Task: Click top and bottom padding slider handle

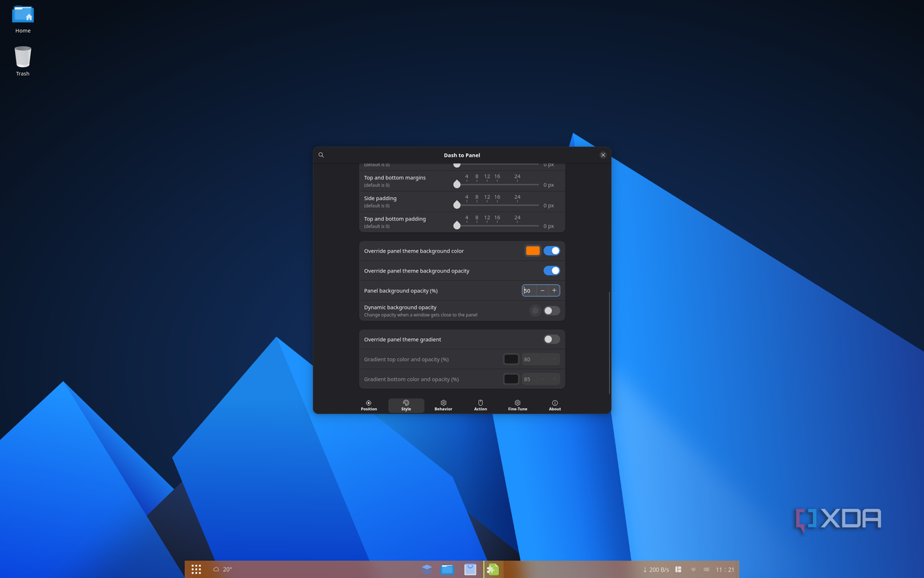Action: (x=457, y=225)
